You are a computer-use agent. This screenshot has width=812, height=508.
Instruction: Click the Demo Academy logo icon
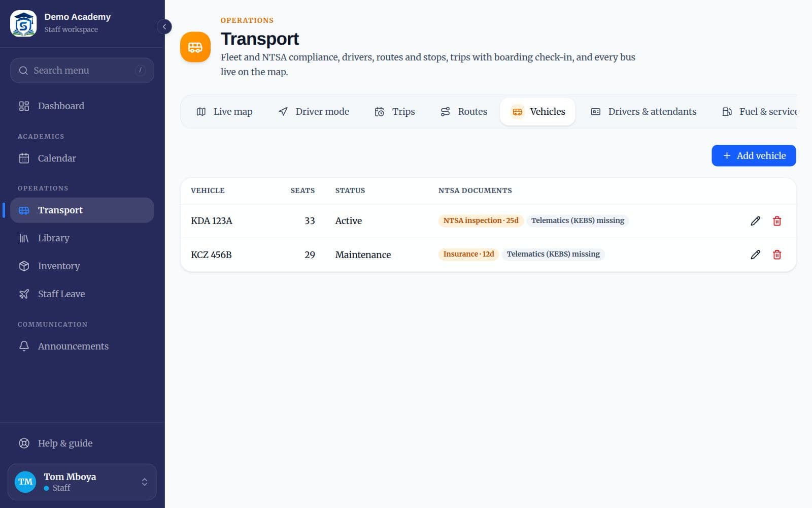pos(23,23)
